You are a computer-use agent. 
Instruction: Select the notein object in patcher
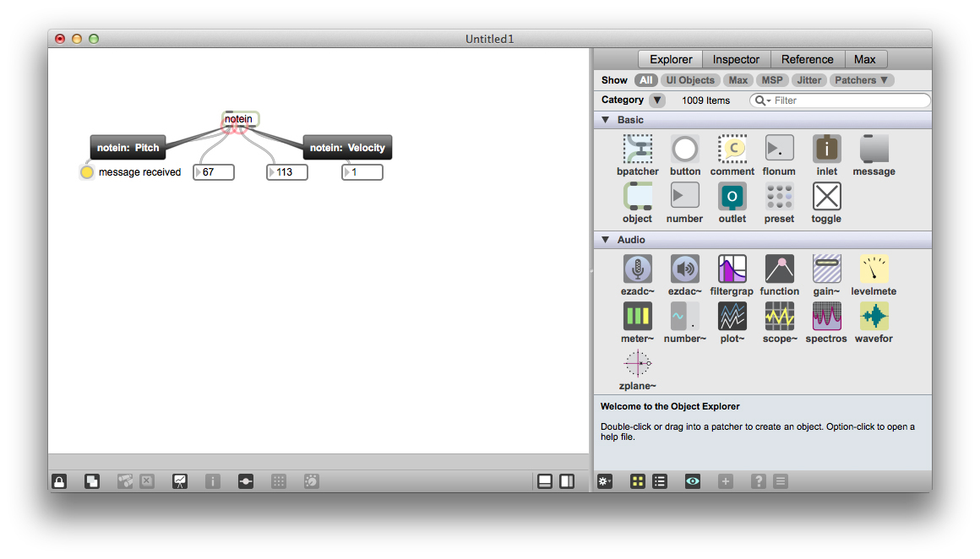tap(239, 119)
